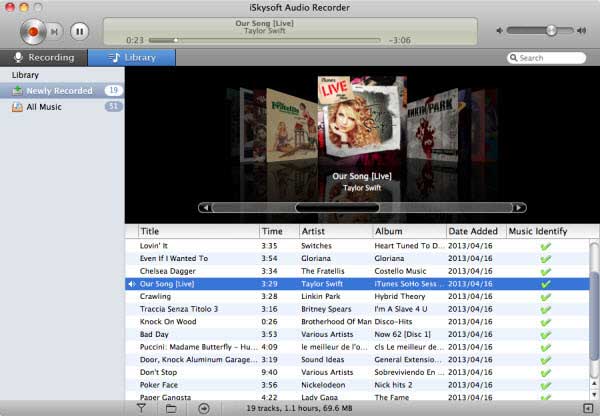Click the Fratellis album cover
600x416 pixels.
click(x=292, y=126)
